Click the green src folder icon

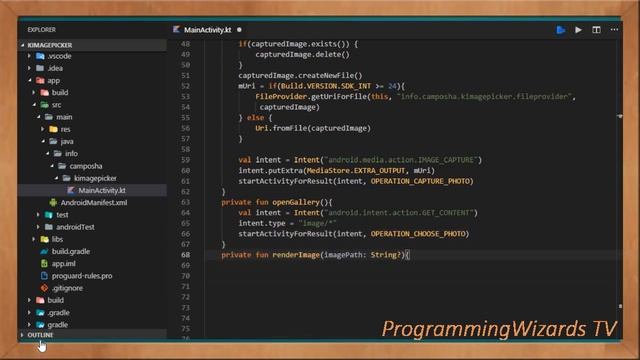(x=44, y=105)
